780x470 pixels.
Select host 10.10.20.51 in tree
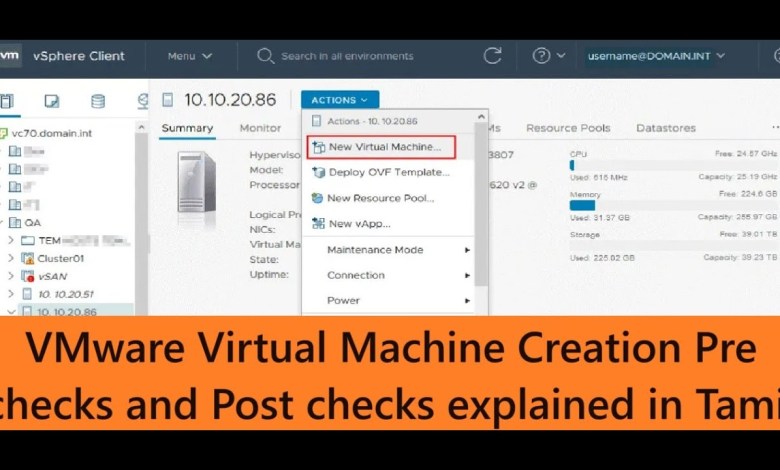pos(66,294)
